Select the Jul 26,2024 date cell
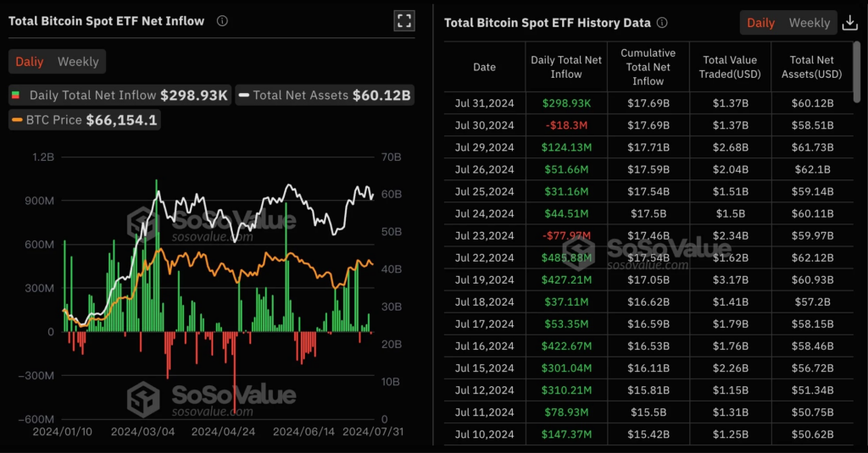The width and height of the screenshot is (868, 453). pyautogui.click(x=484, y=169)
